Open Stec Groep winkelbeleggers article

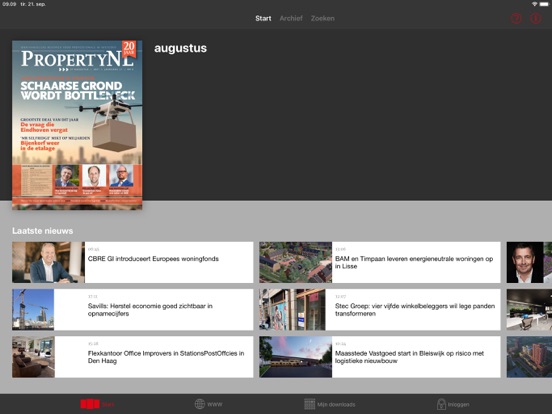point(380,310)
